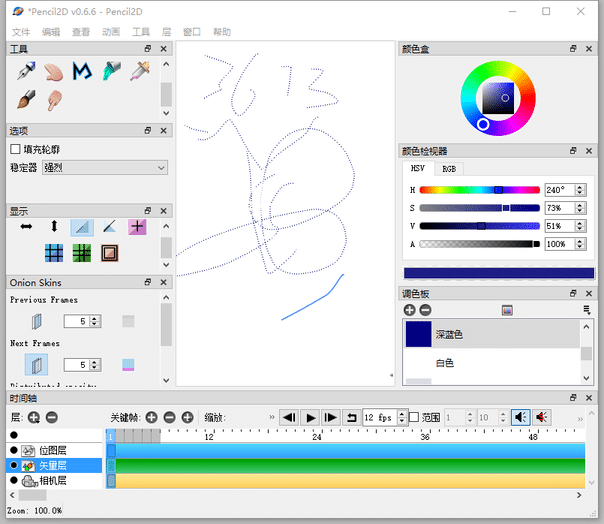The height and width of the screenshot is (524, 604).
Task: Select the 白色 palette entry
Action: 491,363
